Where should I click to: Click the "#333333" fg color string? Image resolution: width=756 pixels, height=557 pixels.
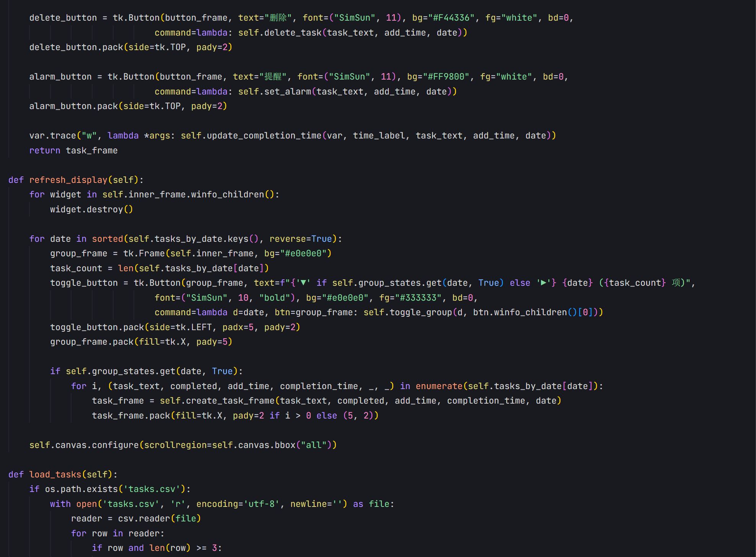click(418, 298)
